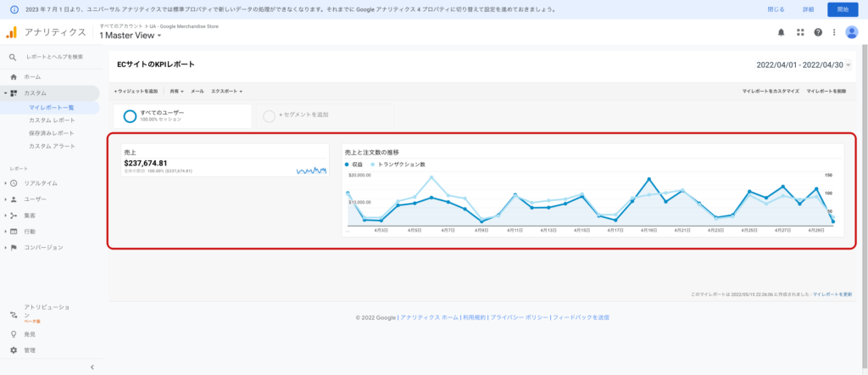Open the date range 2022/04/01 - 2022/04/30 picker
This screenshot has height=375, width=868.
(804, 64)
